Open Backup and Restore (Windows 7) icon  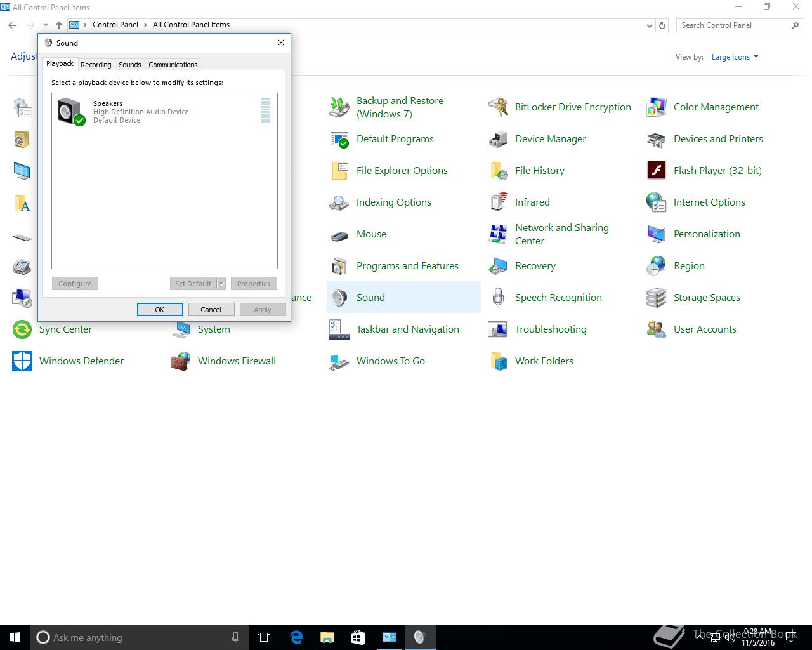click(339, 107)
